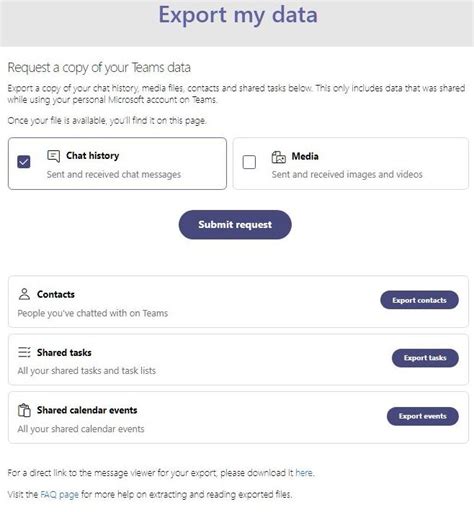Click the Shared calendar events heading
Viewport: 474px width, 512px height.
[87, 410]
